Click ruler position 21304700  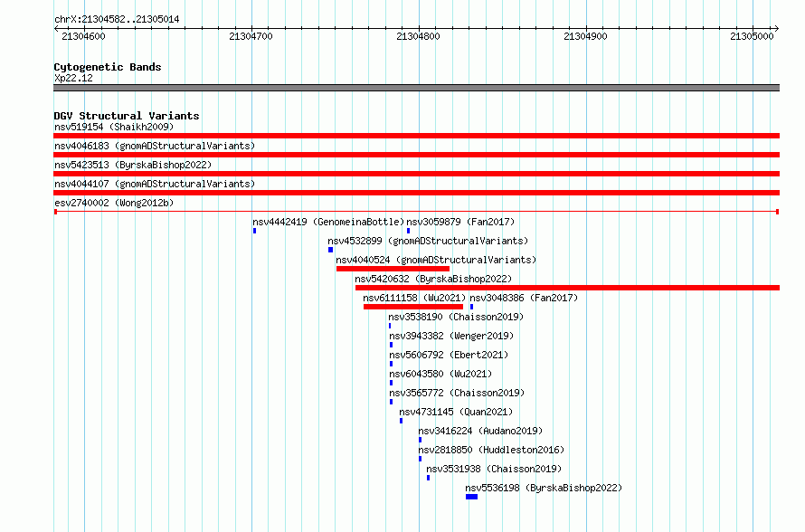coord(251,36)
